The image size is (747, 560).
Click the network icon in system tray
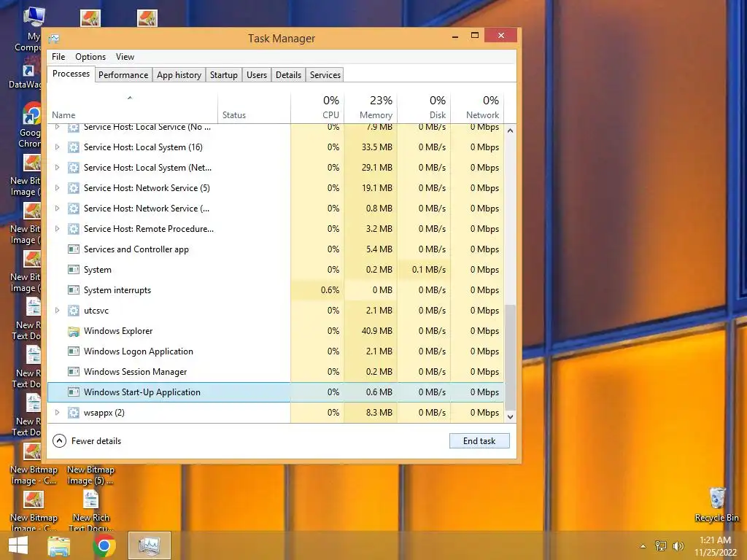pyautogui.click(x=660, y=546)
